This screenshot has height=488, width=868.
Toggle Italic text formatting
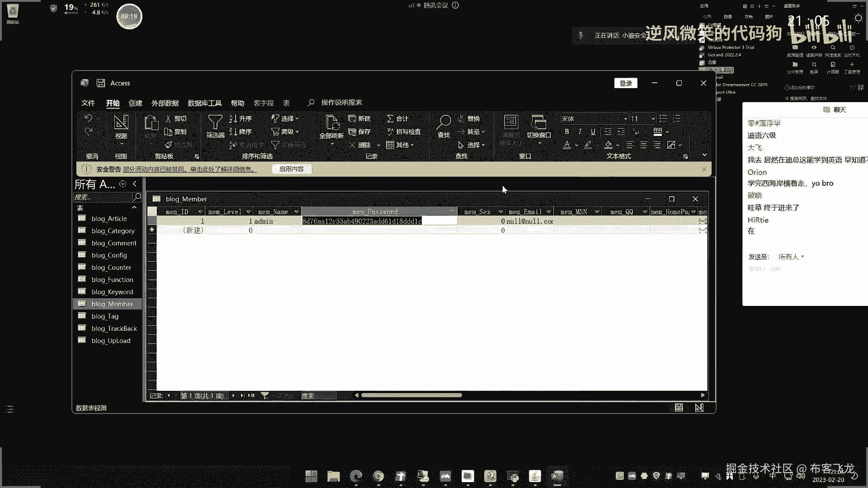pos(580,131)
